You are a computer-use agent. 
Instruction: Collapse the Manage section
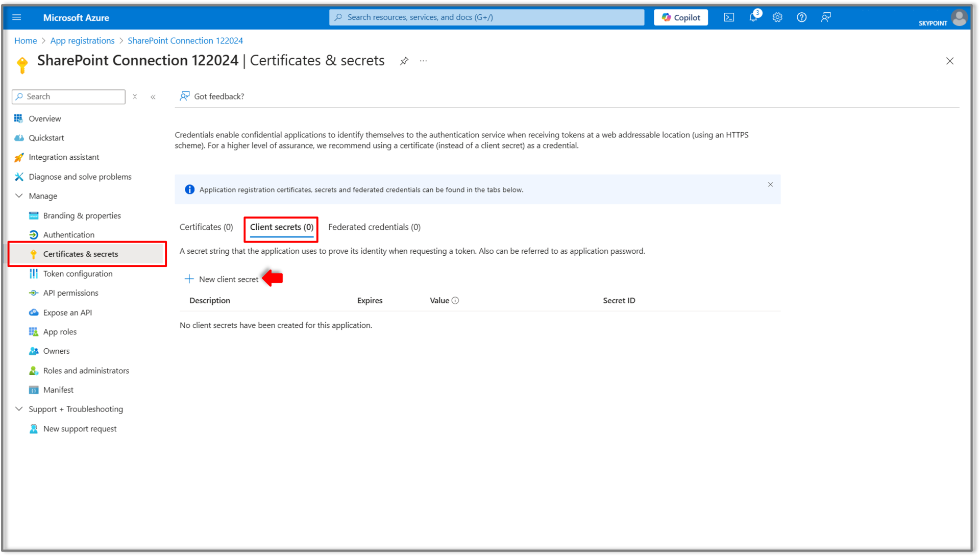19,196
